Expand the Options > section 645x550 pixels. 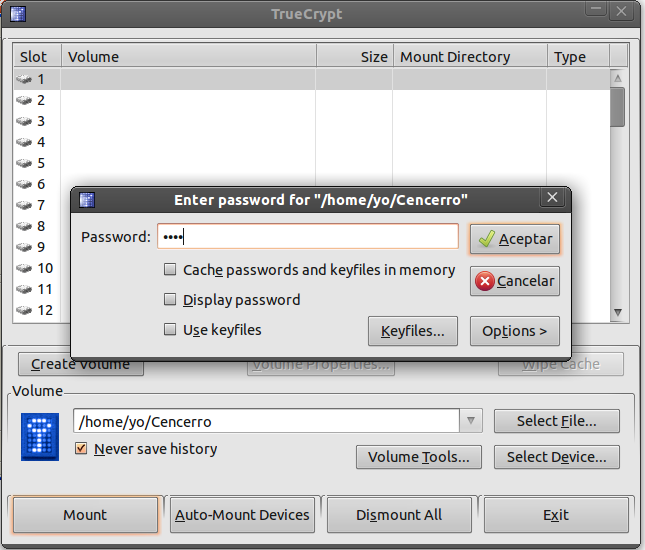(514, 331)
